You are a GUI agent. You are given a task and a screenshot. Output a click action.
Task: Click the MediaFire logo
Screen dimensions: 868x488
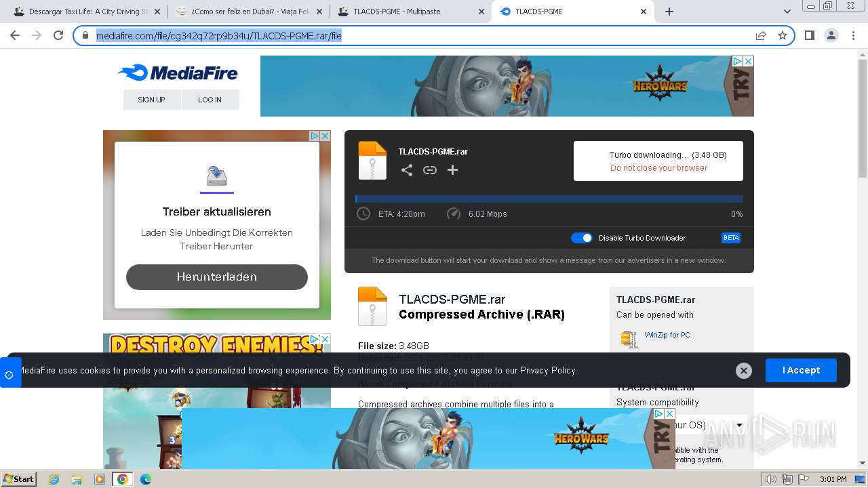click(x=178, y=73)
